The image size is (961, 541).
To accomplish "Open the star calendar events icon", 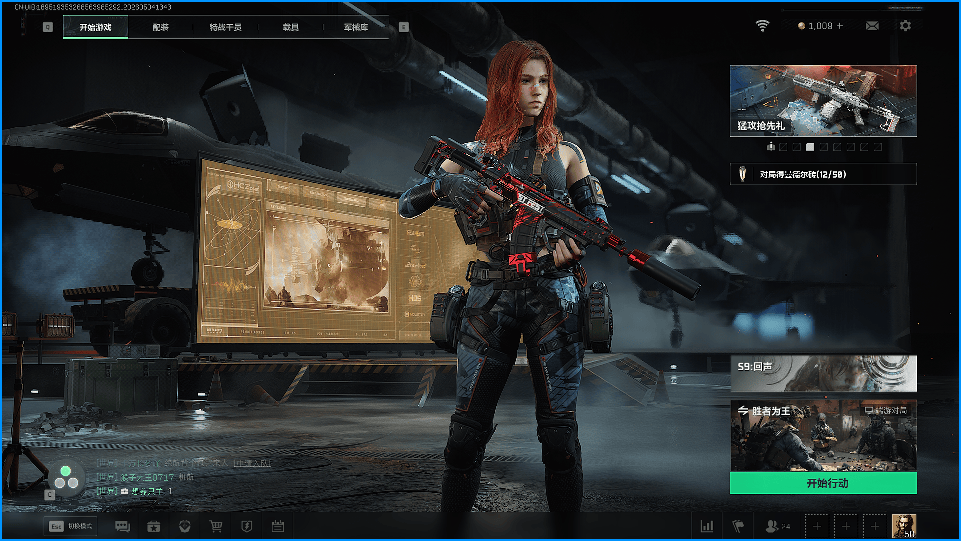I will click(153, 526).
